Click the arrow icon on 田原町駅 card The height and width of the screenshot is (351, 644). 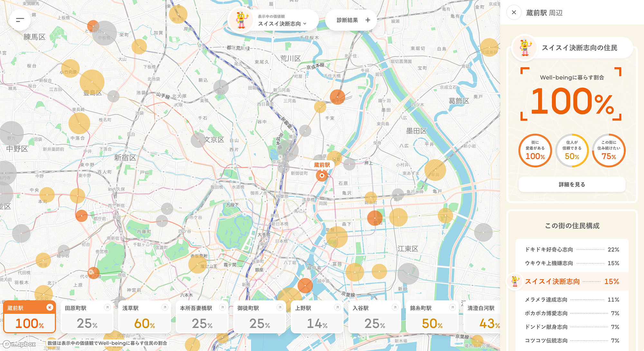[107, 307]
